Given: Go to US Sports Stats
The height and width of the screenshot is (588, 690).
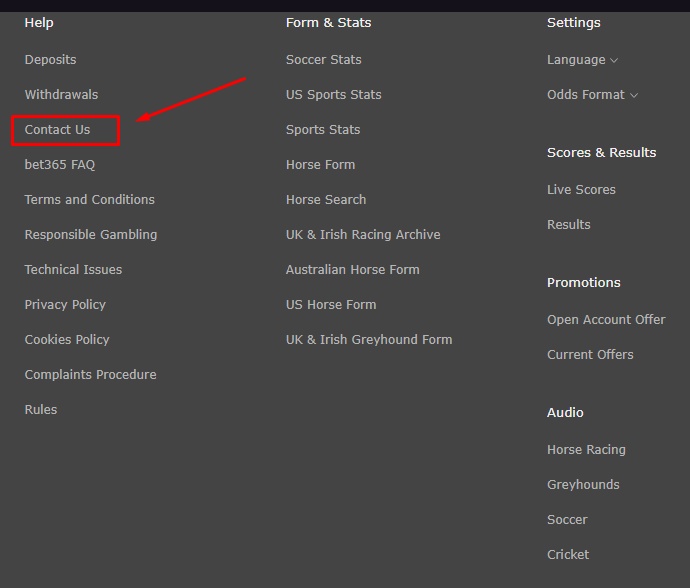Looking at the screenshot, I should click(334, 95).
